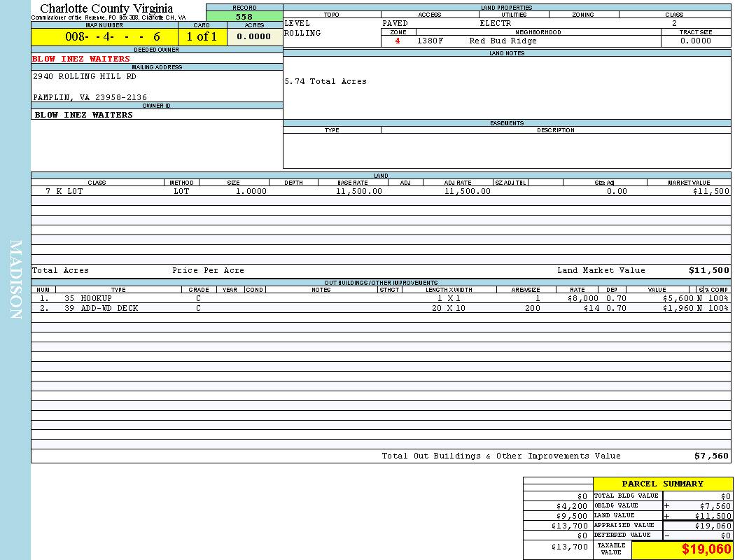
Task: Click the deeded owner name in red
Action: point(81,59)
